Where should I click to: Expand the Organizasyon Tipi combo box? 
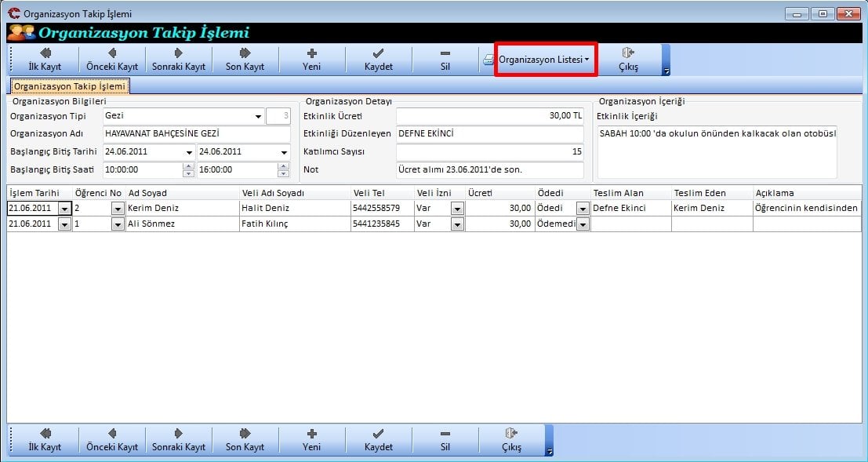pyautogui.click(x=258, y=117)
